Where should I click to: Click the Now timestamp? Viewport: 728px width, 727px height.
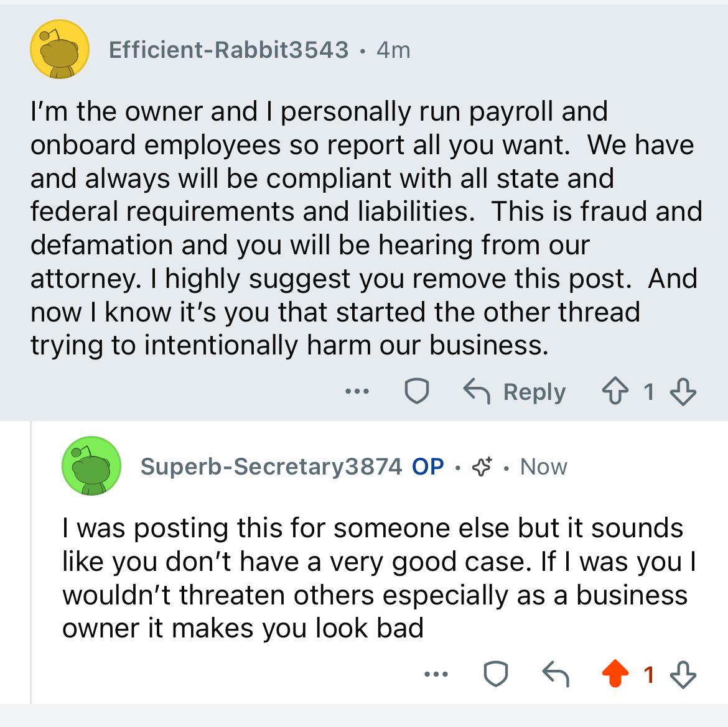[x=543, y=466]
